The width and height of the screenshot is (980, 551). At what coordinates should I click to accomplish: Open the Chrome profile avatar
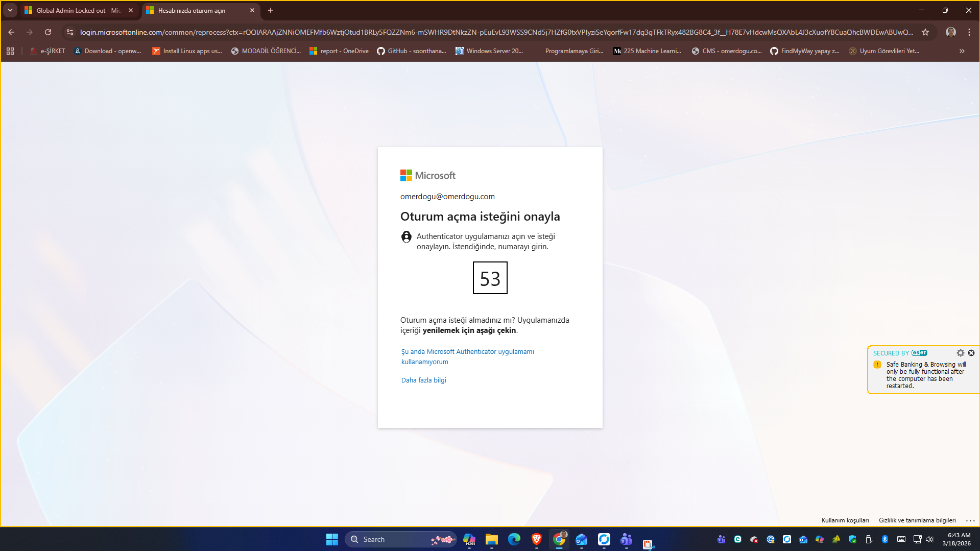[x=951, y=32]
